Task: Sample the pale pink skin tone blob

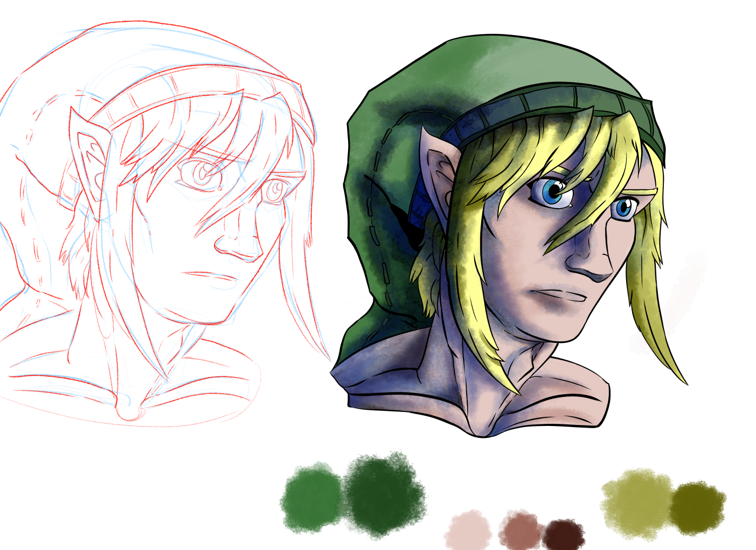Action: click(x=468, y=531)
